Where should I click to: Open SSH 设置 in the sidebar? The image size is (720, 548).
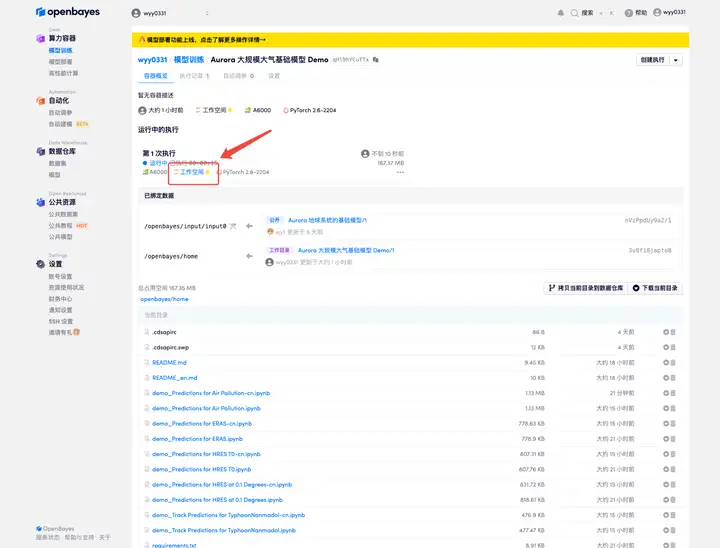[x=61, y=321]
